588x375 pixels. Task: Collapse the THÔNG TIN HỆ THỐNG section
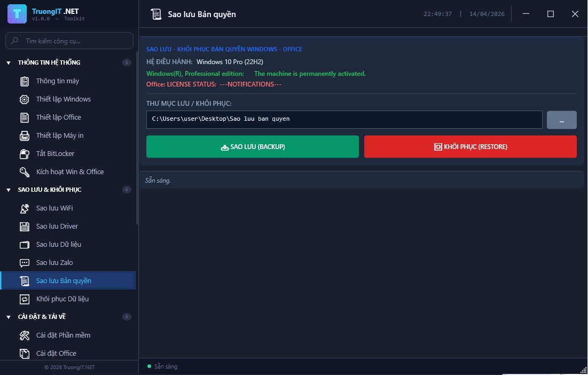[x=9, y=63]
